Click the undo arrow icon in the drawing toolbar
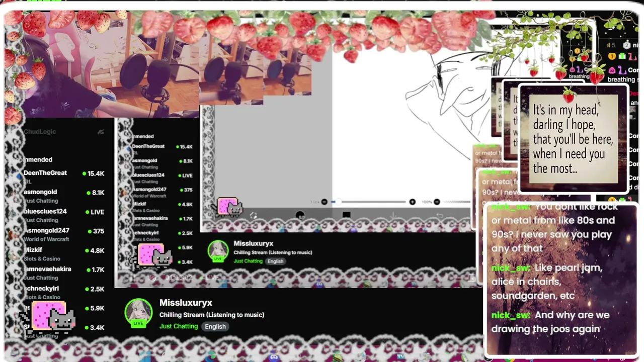Image resolution: width=644 pixels, height=362 pixels. pos(439,216)
